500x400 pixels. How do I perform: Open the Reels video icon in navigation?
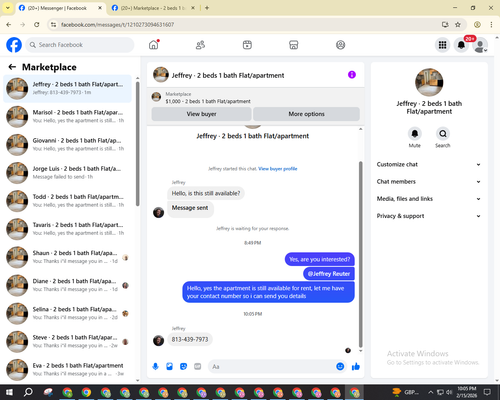247,45
